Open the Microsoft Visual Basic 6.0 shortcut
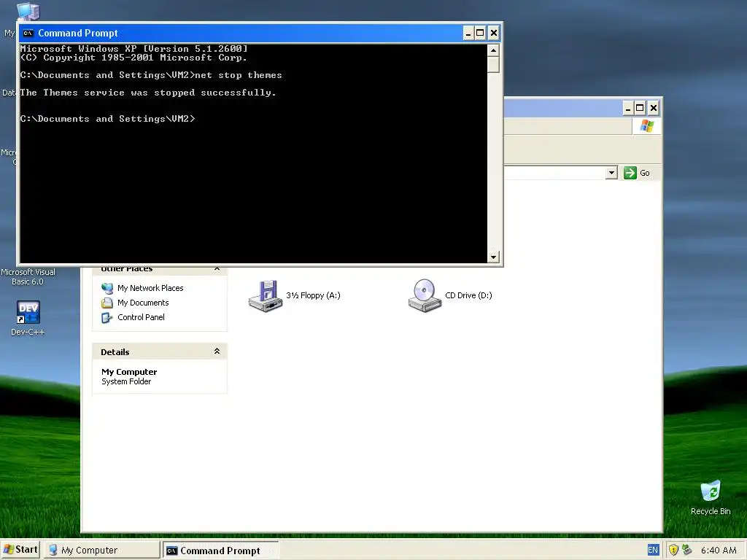The height and width of the screenshot is (560, 747). click(x=28, y=276)
